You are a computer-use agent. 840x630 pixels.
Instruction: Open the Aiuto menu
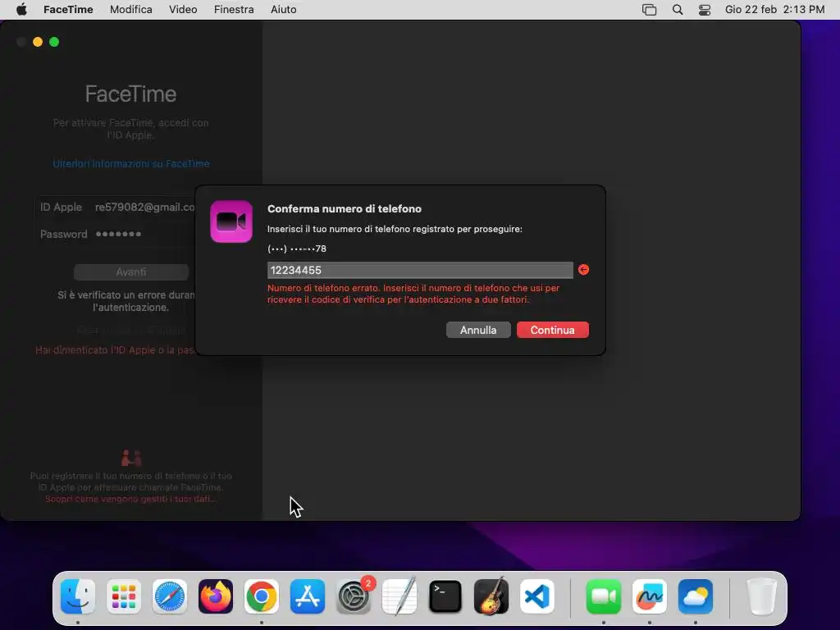283,10
